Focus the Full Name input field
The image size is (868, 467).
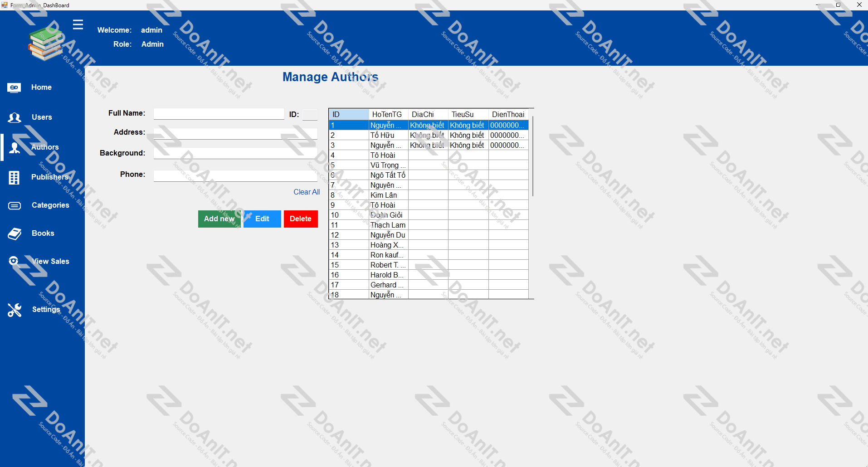219,114
